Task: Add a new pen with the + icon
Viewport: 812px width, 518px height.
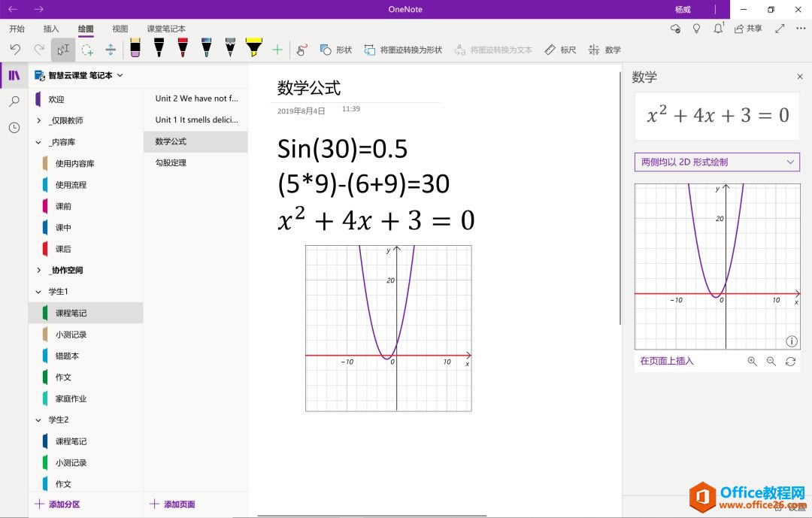Action: (x=277, y=49)
